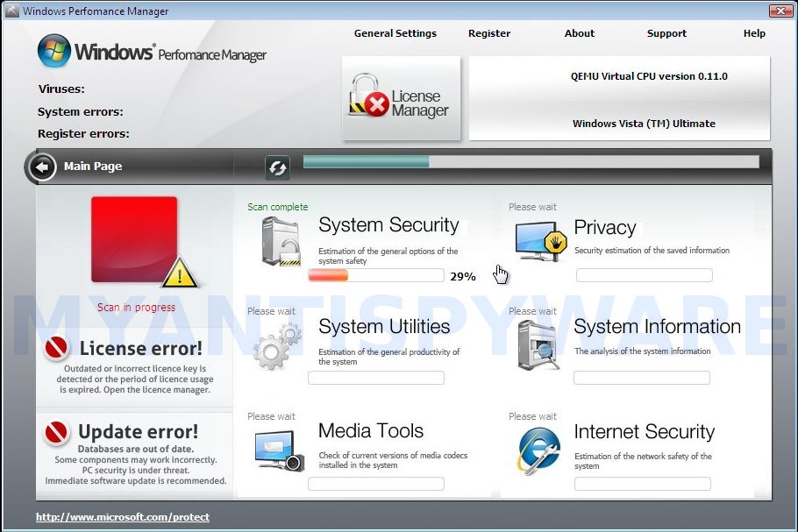Image resolution: width=798 pixels, height=532 pixels.
Task: Click the Media Tools progress bar
Action: tap(375, 484)
